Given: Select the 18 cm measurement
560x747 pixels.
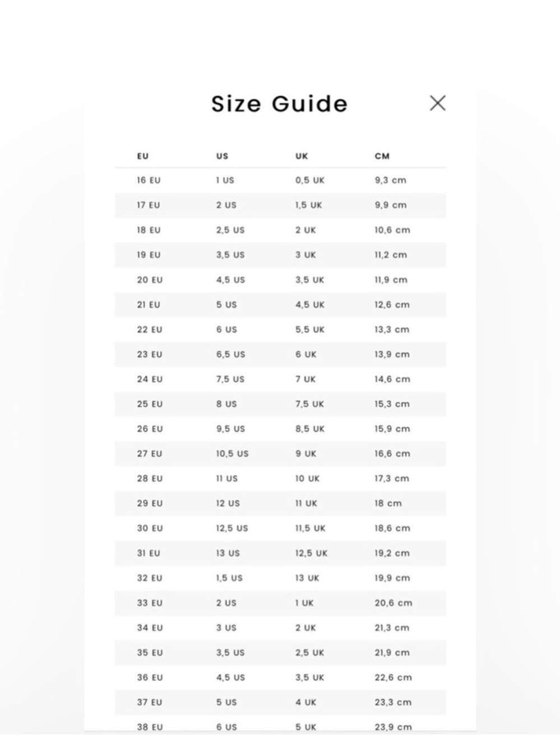Looking at the screenshot, I should 388,503.
